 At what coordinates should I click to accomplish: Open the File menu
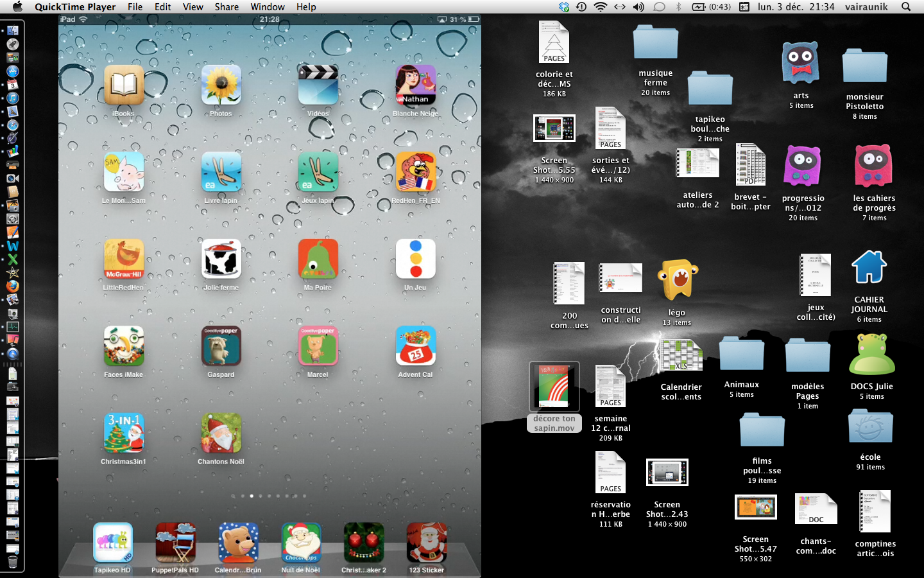[x=135, y=7]
